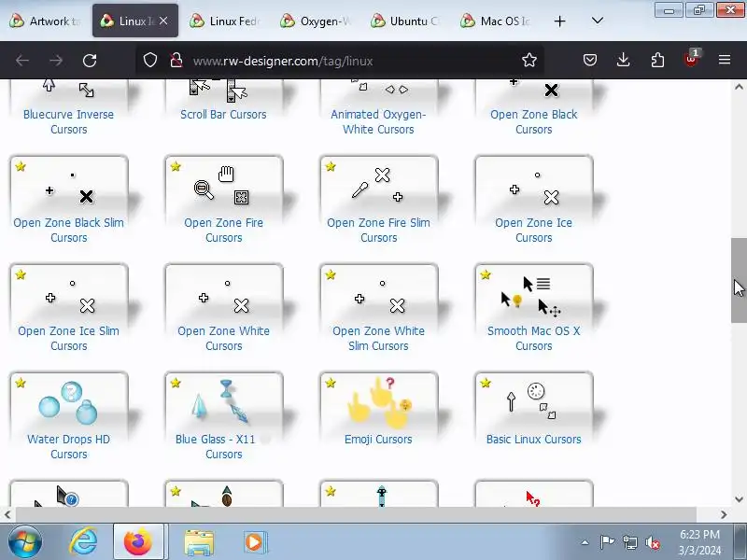The image size is (747, 560).
Task: Open Animated Oxygen-White Cursors link
Action: click(378, 122)
